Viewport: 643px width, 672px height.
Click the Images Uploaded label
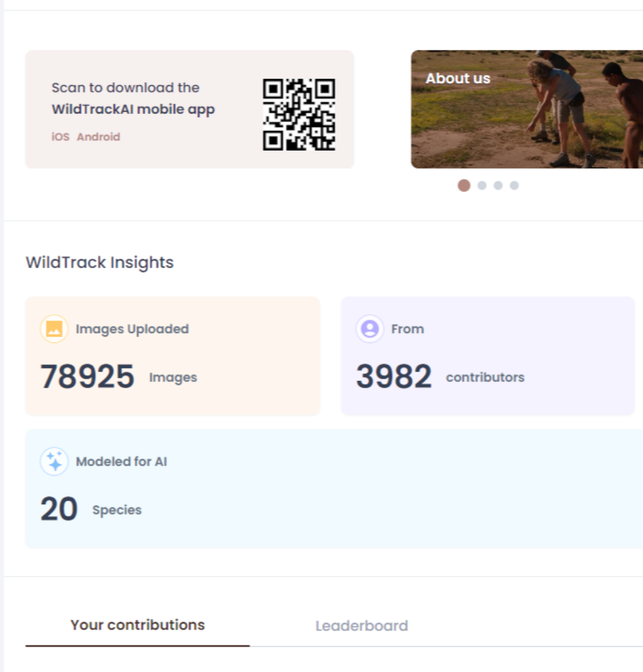pyautogui.click(x=133, y=329)
